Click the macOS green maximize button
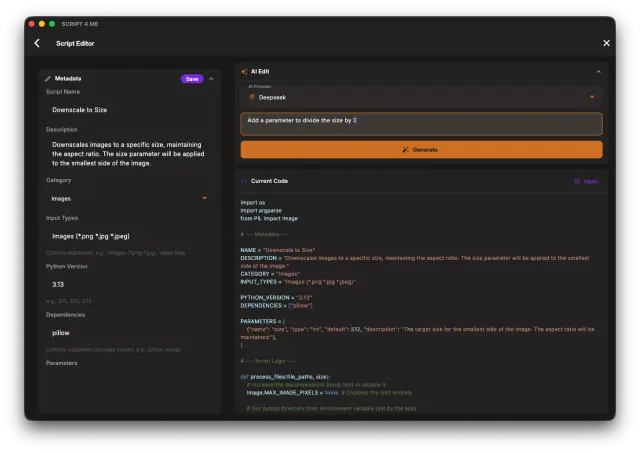 (x=52, y=24)
